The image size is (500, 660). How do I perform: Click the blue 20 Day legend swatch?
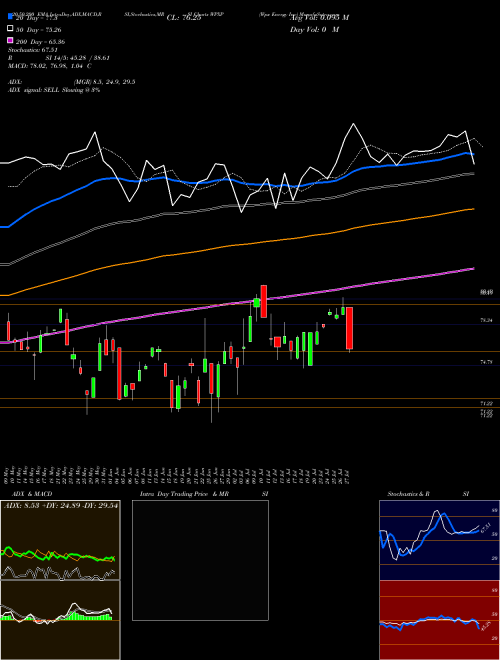[11, 17]
